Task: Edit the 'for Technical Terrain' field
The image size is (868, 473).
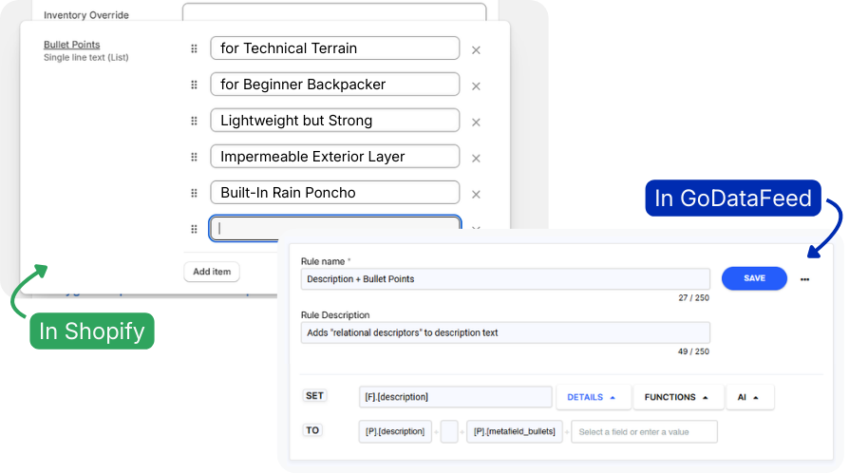Action: [x=335, y=48]
